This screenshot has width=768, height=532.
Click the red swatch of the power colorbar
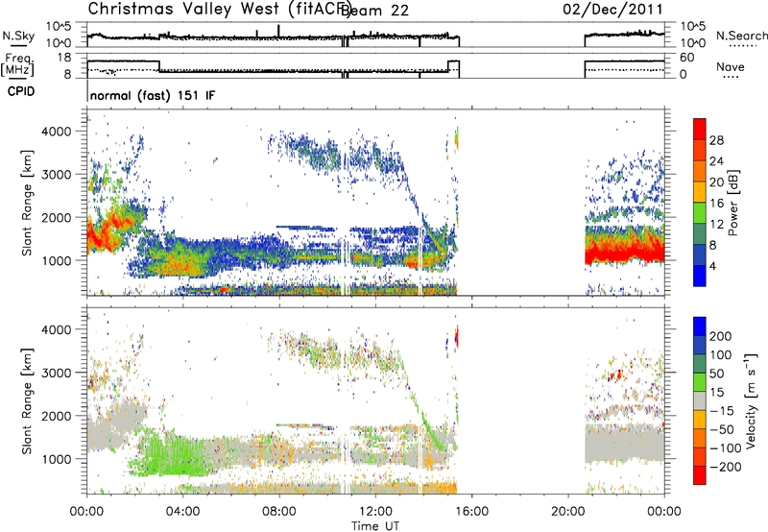pos(700,129)
